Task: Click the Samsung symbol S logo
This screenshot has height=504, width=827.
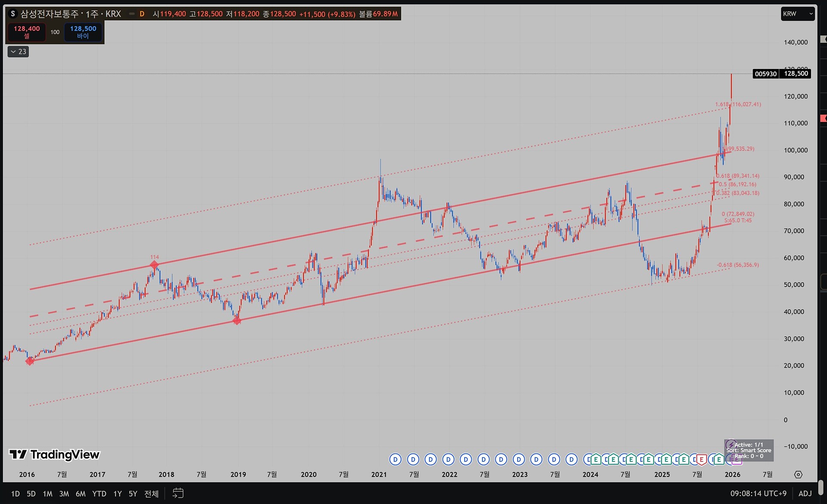Action: 13,14
